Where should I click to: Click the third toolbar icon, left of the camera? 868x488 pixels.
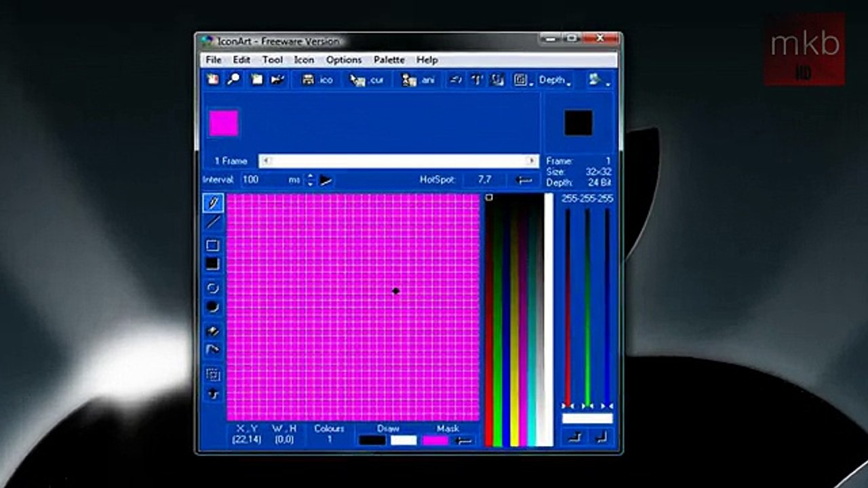257,80
